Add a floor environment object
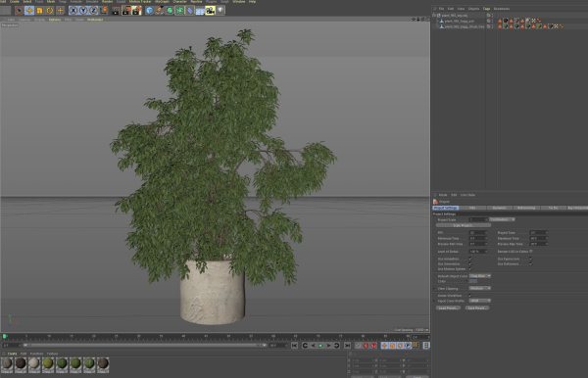The width and height of the screenshot is (588, 378). [200, 11]
